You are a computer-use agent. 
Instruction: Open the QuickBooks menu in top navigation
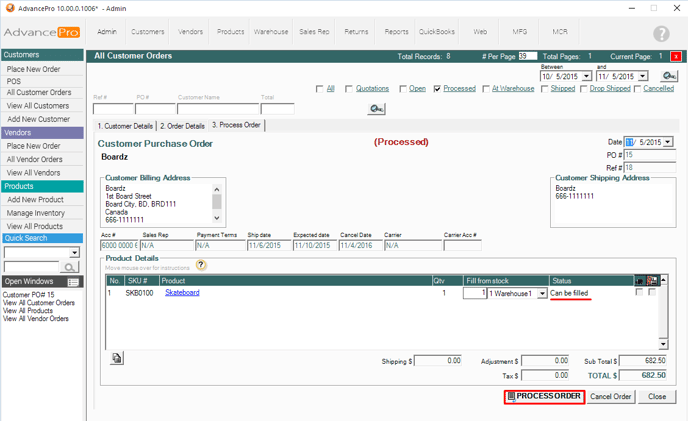tap(436, 32)
